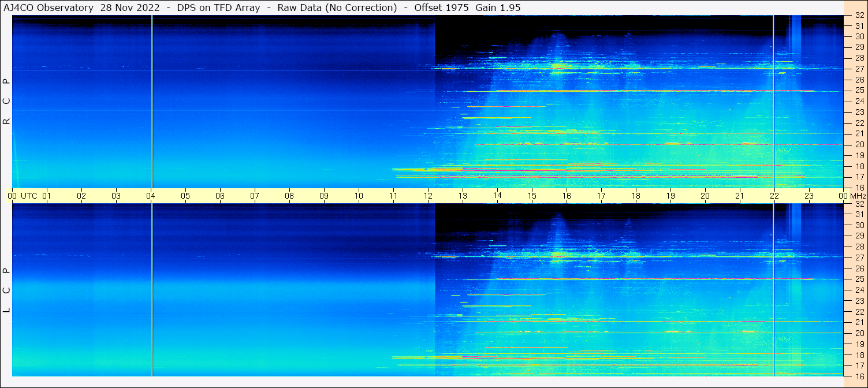Click the 16 hour tick on time axis
The image size is (868, 388).
coord(567,196)
